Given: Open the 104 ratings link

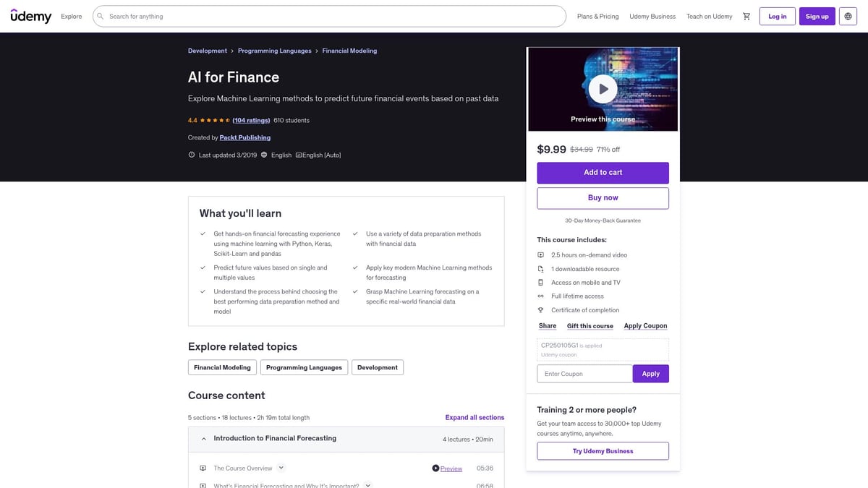Looking at the screenshot, I should [x=251, y=120].
